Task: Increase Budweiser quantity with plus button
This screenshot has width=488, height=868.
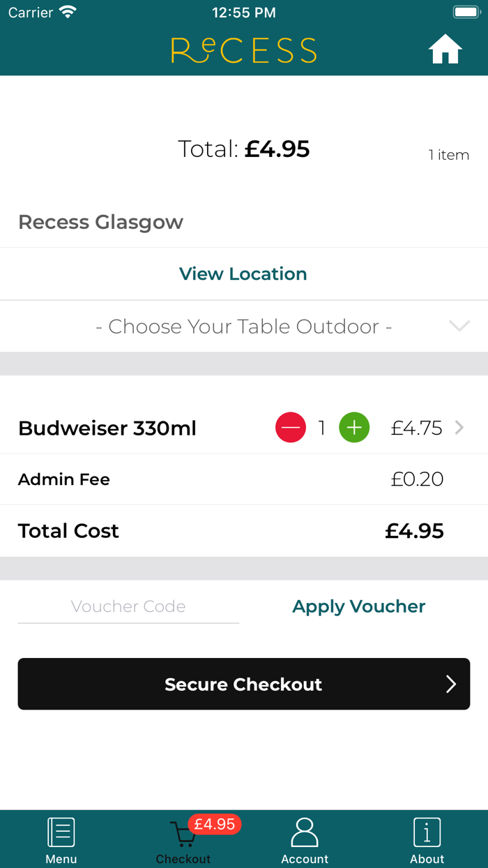Action: (354, 428)
